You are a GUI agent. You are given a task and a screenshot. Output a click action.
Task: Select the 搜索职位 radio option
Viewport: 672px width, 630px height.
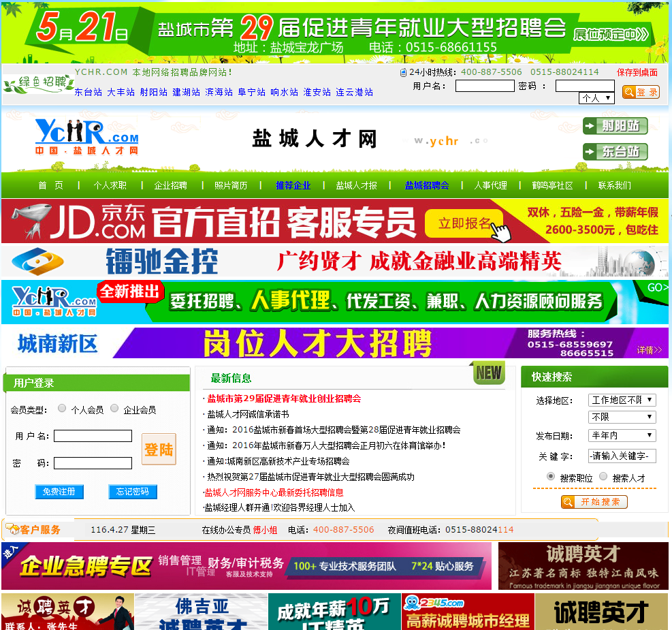point(551,476)
